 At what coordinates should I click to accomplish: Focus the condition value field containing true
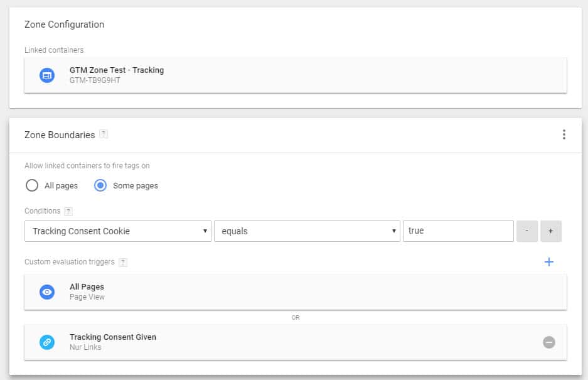(458, 231)
